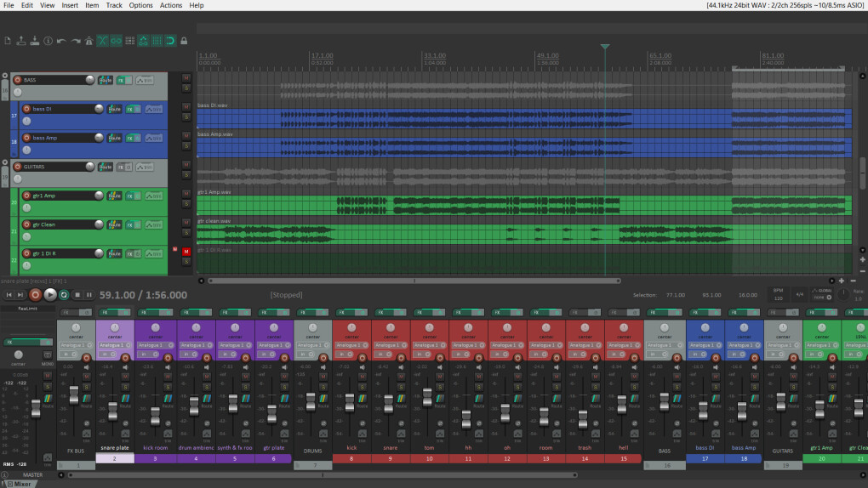
Task: Toggle grid lines toolbar icon
Action: [157, 41]
